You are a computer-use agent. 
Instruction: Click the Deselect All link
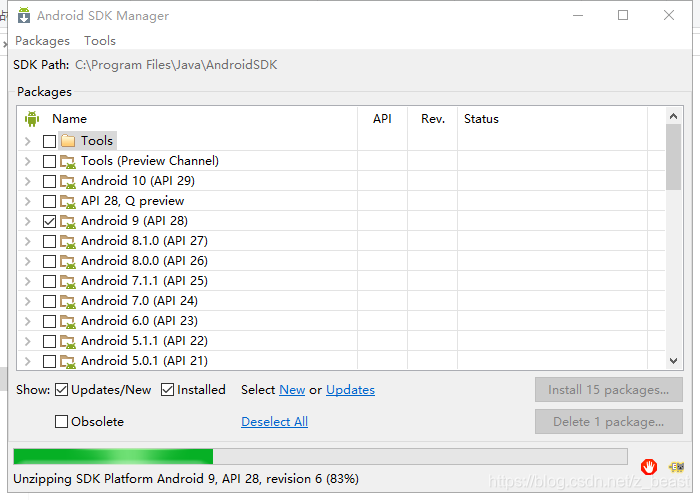click(274, 421)
